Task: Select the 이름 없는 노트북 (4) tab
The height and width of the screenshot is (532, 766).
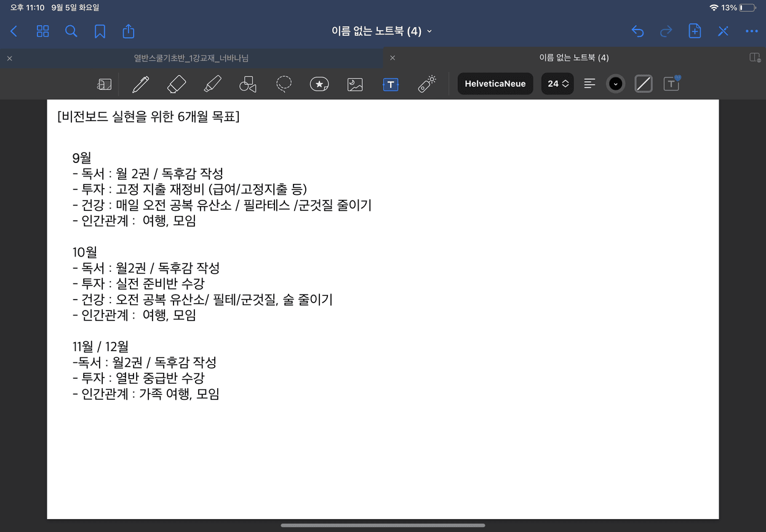Action: 574,58
